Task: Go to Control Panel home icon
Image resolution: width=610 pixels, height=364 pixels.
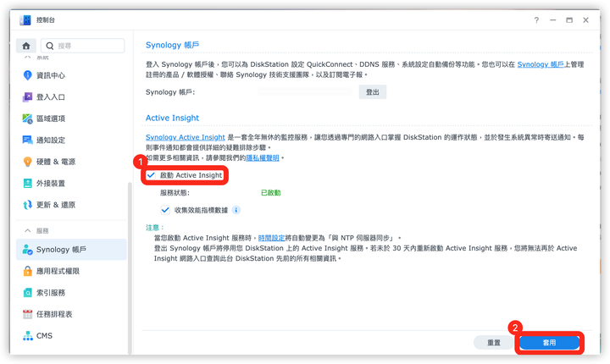Action: point(26,46)
